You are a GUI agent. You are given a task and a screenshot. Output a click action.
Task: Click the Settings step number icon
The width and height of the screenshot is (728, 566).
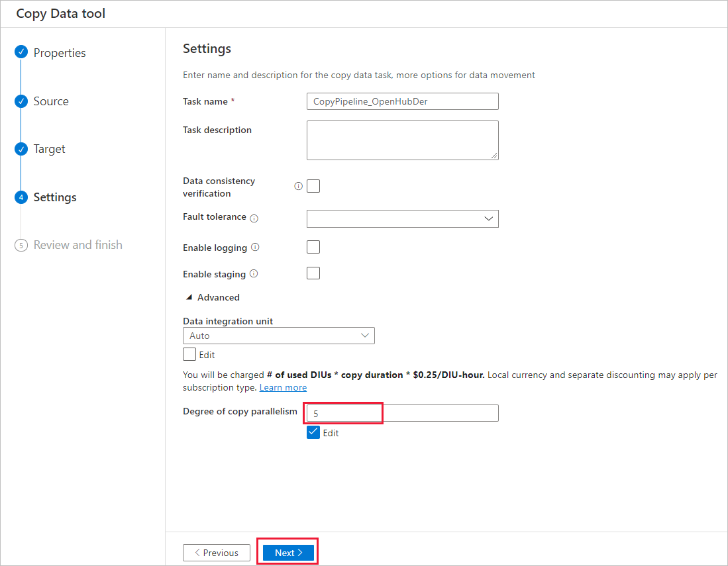(x=21, y=197)
